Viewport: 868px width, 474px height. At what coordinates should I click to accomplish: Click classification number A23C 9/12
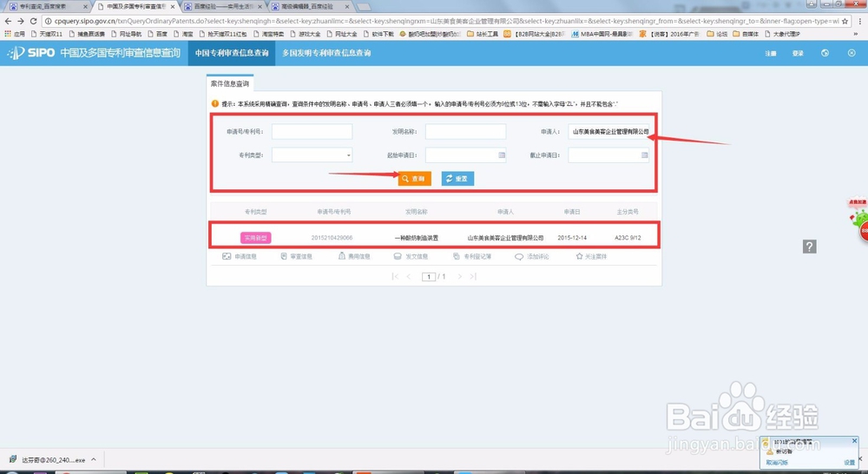(628, 238)
